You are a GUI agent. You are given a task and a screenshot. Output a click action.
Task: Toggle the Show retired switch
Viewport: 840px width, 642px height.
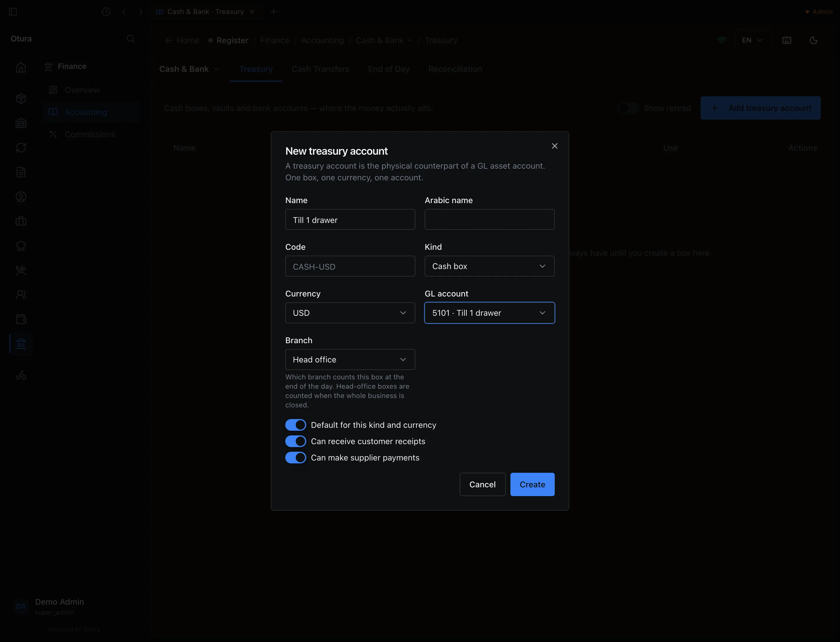628,108
